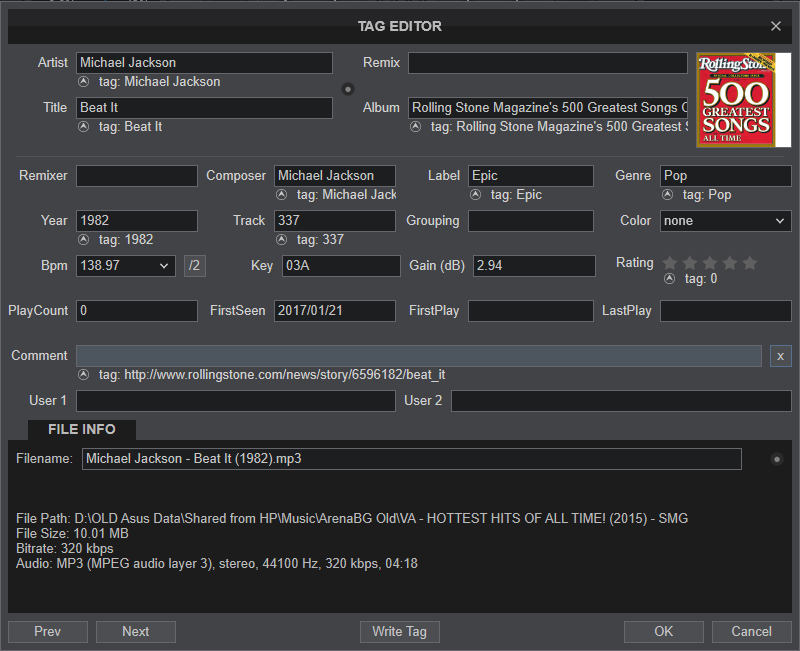Apply tag suggestion icon under Artist field
The width and height of the screenshot is (800, 651).
(84, 82)
